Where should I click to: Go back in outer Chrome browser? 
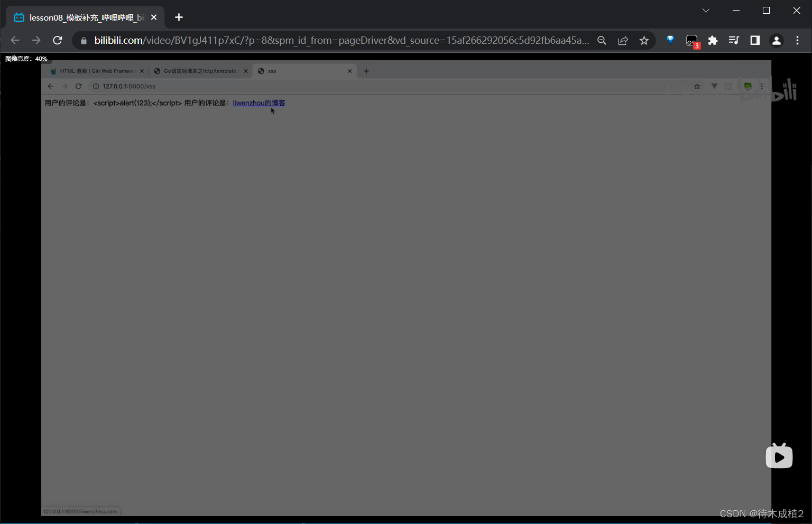(15, 41)
